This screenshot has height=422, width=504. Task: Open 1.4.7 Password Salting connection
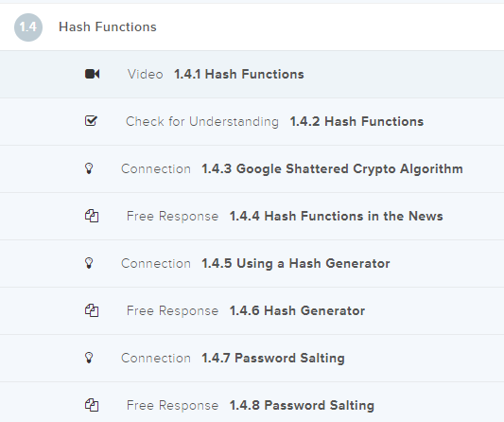coord(273,358)
